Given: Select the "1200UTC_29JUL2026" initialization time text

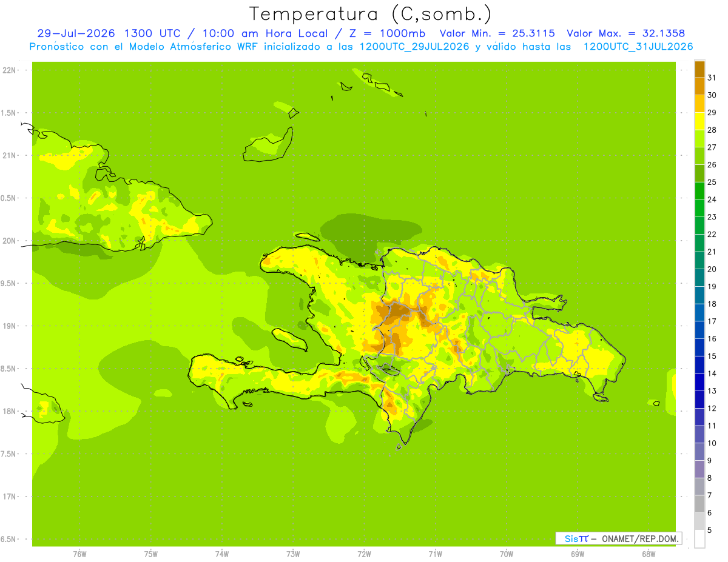Looking at the screenshot, I should [x=414, y=47].
